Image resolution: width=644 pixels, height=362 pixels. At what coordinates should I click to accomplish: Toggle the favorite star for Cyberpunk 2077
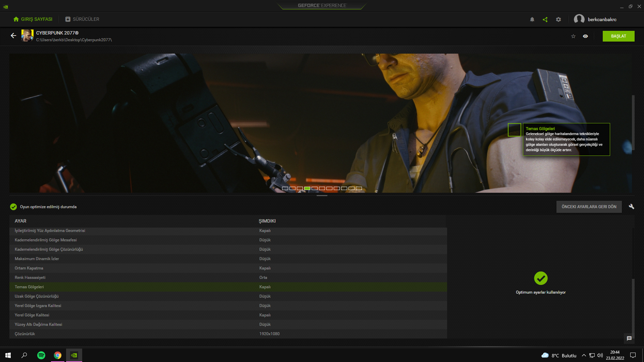click(x=573, y=36)
